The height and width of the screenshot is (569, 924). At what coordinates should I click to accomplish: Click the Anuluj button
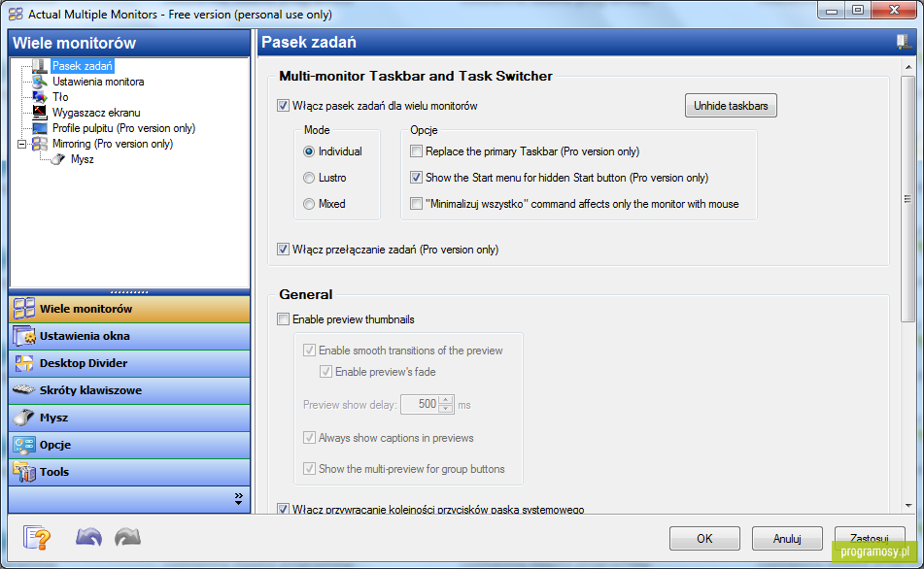(x=787, y=538)
